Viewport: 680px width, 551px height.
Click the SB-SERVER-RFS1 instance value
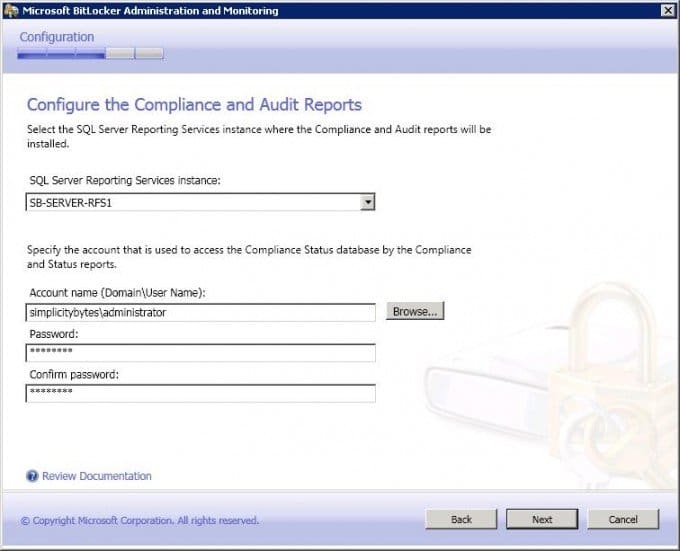click(x=71, y=203)
